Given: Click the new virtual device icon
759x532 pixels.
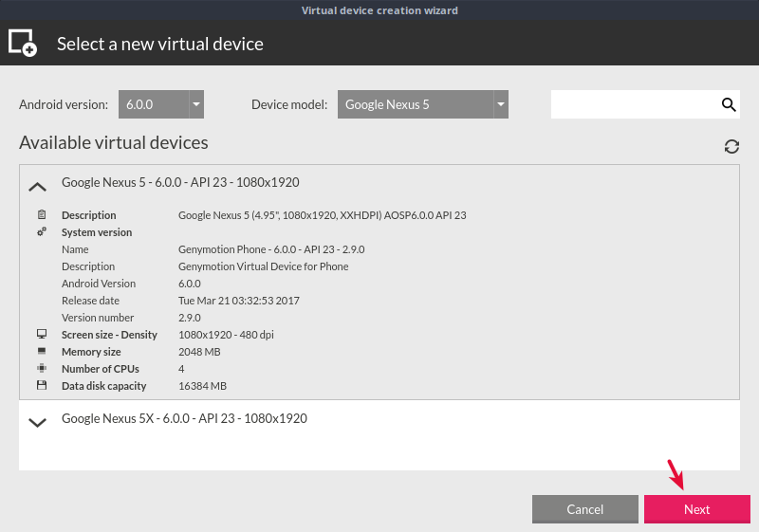Looking at the screenshot, I should (x=22, y=43).
